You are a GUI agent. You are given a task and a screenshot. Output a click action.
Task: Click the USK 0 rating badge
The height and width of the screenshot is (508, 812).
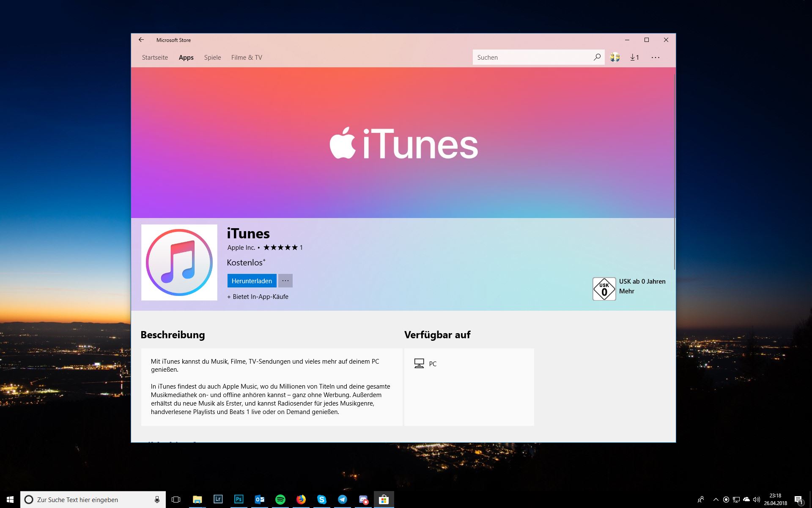click(604, 289)
